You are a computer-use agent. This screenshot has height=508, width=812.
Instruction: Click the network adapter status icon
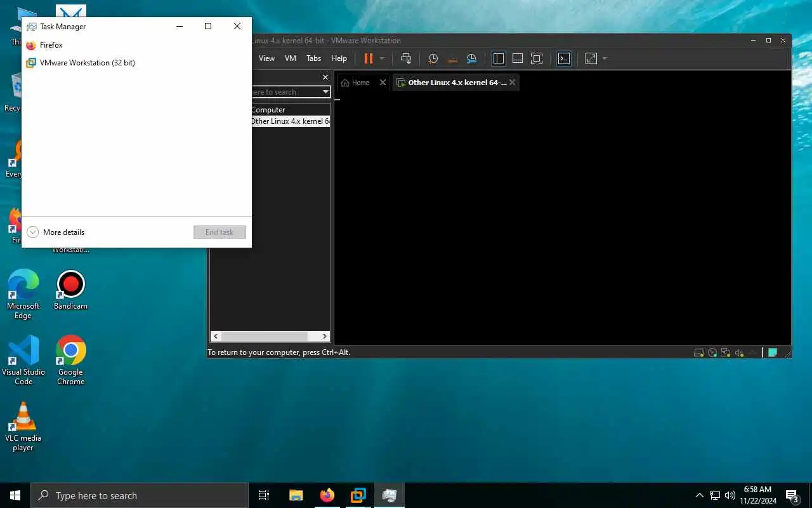pyautogui.click(x=725, y=353)
